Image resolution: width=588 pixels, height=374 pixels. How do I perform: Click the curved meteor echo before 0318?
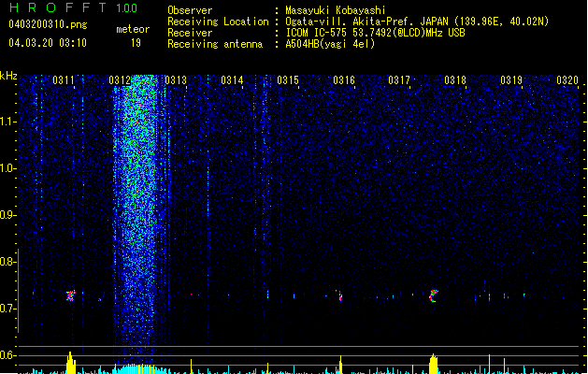tap(434, 295)
